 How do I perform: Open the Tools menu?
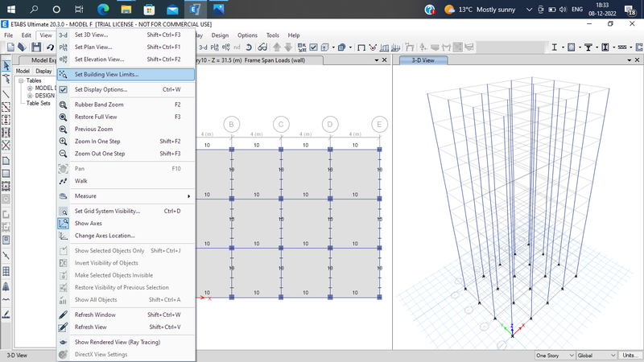(272, 35)
